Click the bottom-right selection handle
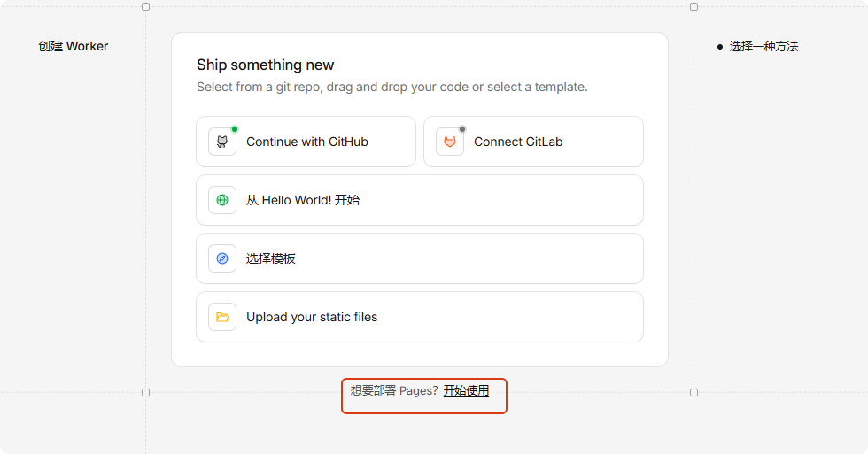This screenshot has height=454, width=868. (x=694, y=392)
